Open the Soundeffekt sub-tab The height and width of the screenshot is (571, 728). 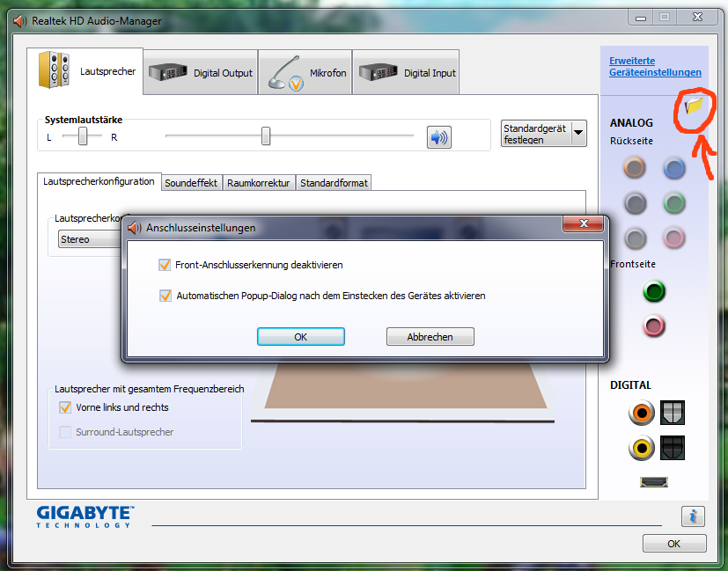tap(191, 183)
